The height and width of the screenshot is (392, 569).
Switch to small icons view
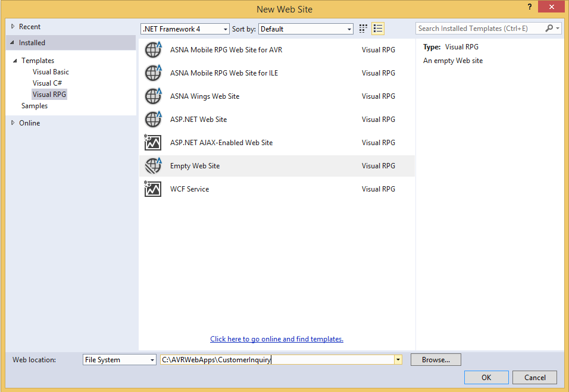point(363,29)
